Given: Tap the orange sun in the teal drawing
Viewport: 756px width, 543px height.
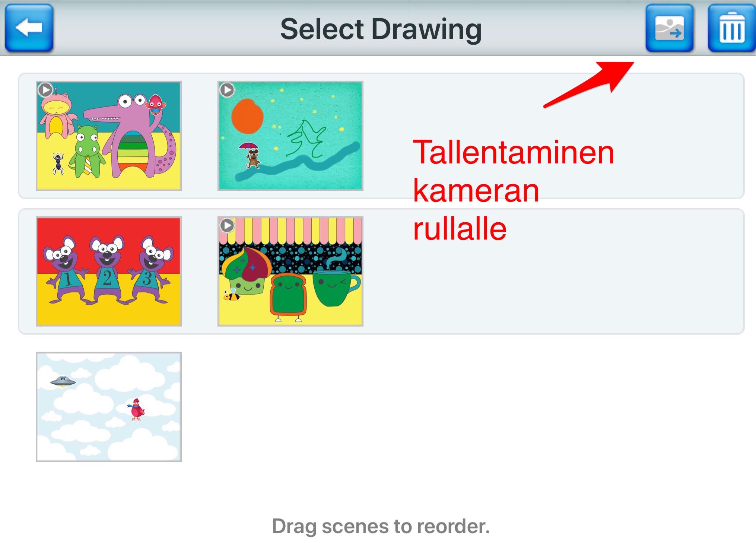Looking at the screenshot, I should point(247,116).
